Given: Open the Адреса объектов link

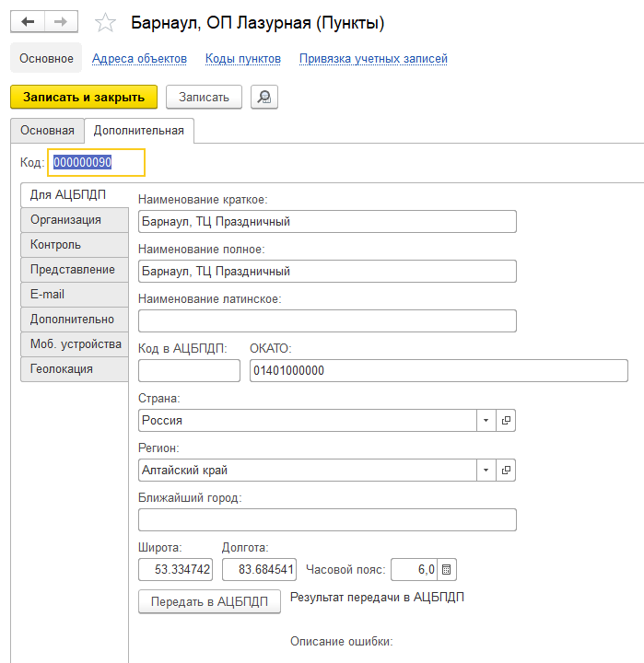Looking at the screenshot, I should [139, 59].
